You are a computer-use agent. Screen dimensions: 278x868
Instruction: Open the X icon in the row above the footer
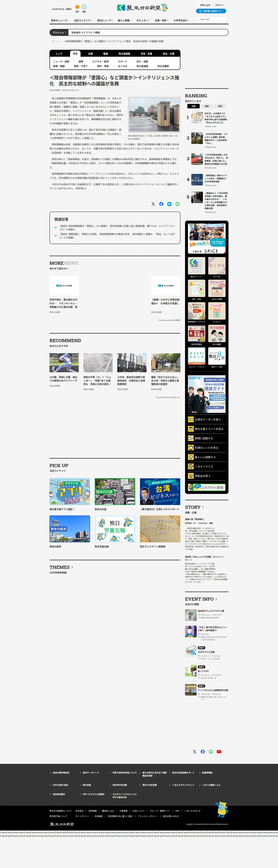(x=194, y=752)
